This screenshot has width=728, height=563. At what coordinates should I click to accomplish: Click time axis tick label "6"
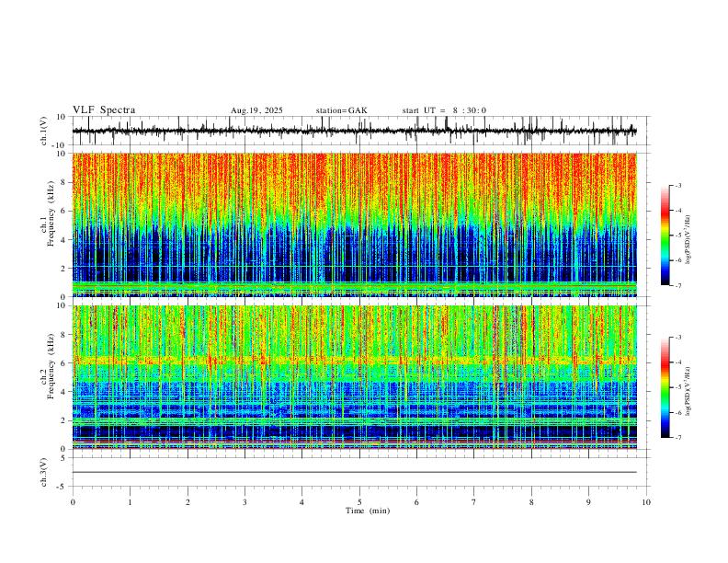point(416,502)
